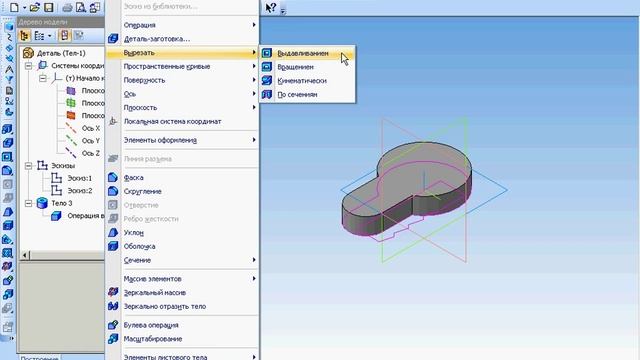This screenshot has width=640, height=360.
Task: Choose По сечениям in the Вырезать submenu
Action: coord(307,94)
